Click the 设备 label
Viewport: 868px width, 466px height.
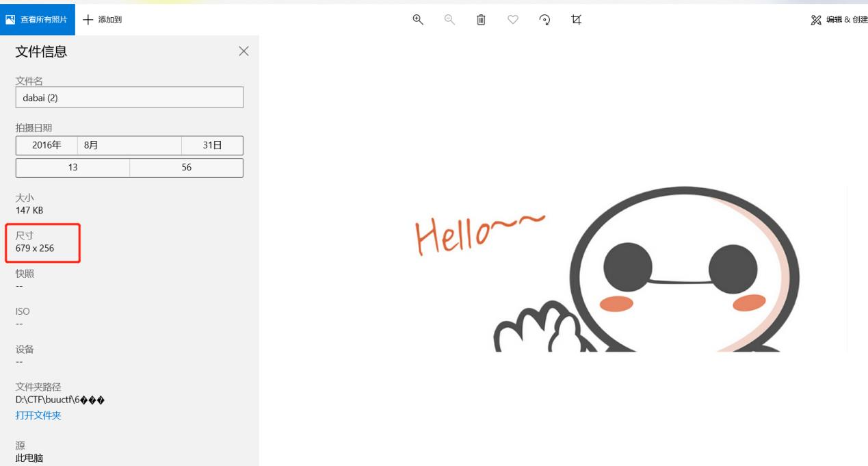point(25,349)
